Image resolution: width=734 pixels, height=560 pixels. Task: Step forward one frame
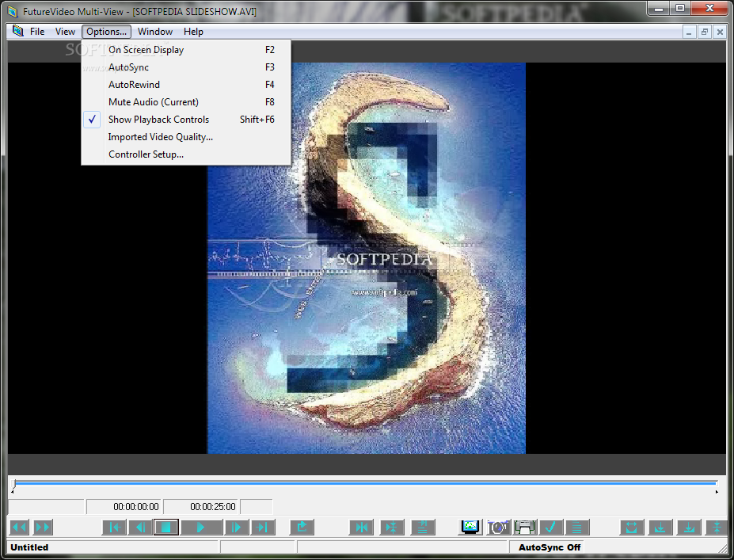(x=236, y=528)
